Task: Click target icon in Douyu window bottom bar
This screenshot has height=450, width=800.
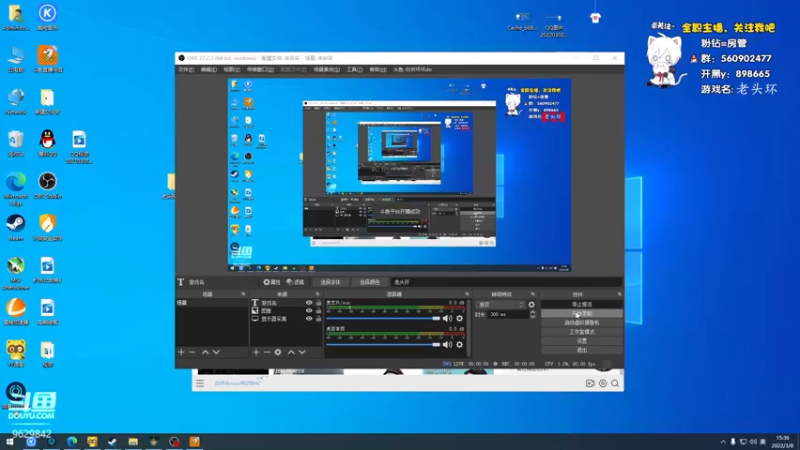Action: [x=603, y=383]
